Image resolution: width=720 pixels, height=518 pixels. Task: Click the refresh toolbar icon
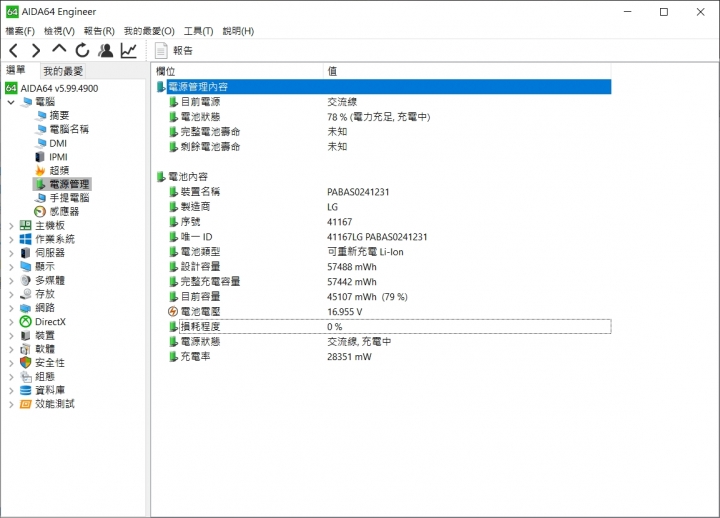(x=82, y=50)
